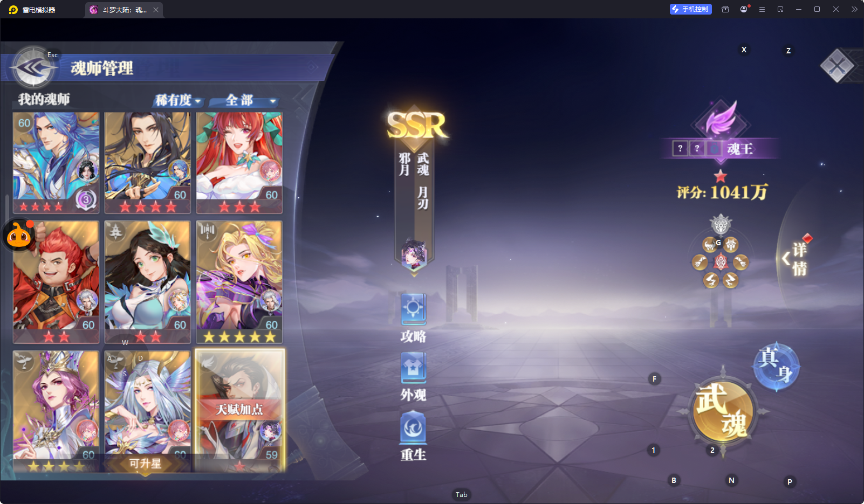Select the red-haired winking woman card
This screenshot has width=864, height=504.
click(x=239, y=163)
